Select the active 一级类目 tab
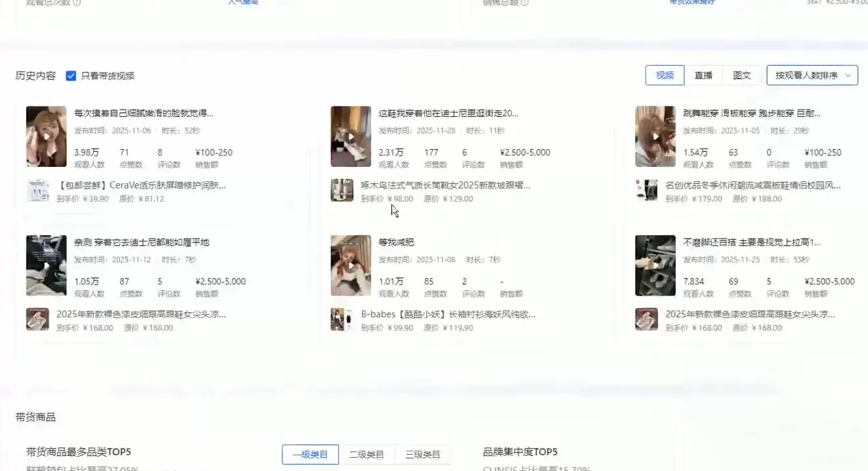The width and height of the screenshot is (868, 471). (309, 454)
